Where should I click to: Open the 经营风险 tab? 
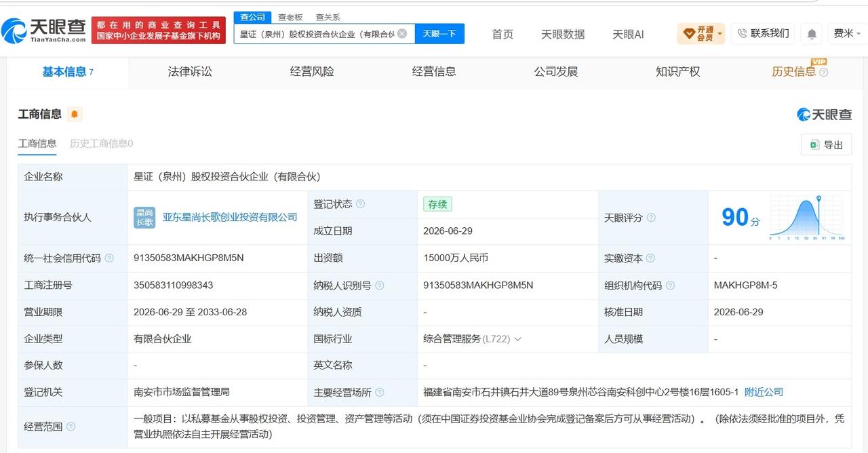(x=312, y=72)
